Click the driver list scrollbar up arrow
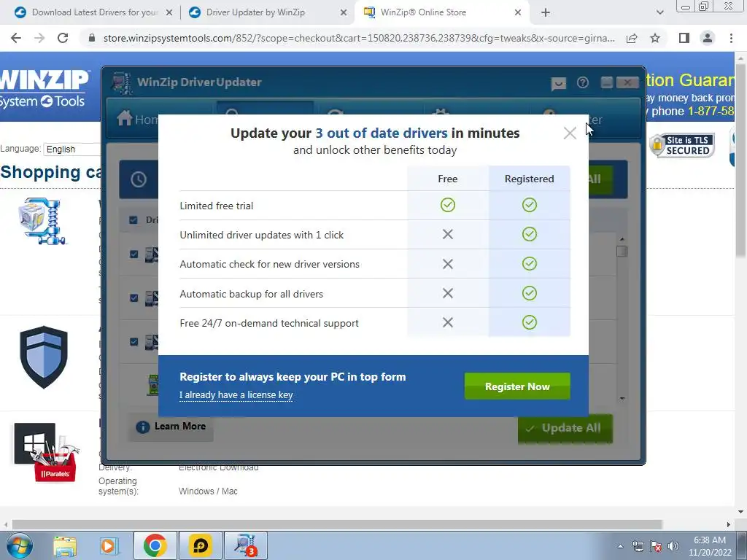This screenshot has width=747, height=560. 622,238
